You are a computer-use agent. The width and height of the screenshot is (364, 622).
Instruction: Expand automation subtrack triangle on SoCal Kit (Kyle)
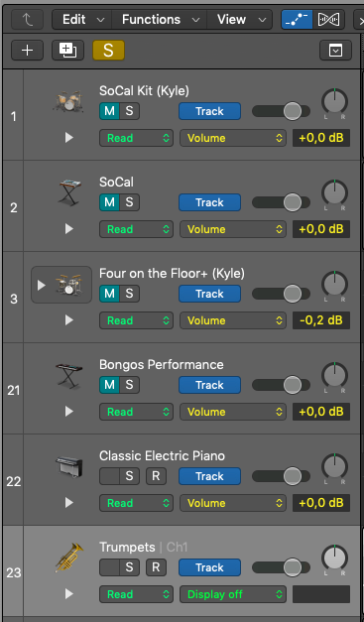click(x=69, y=138)
